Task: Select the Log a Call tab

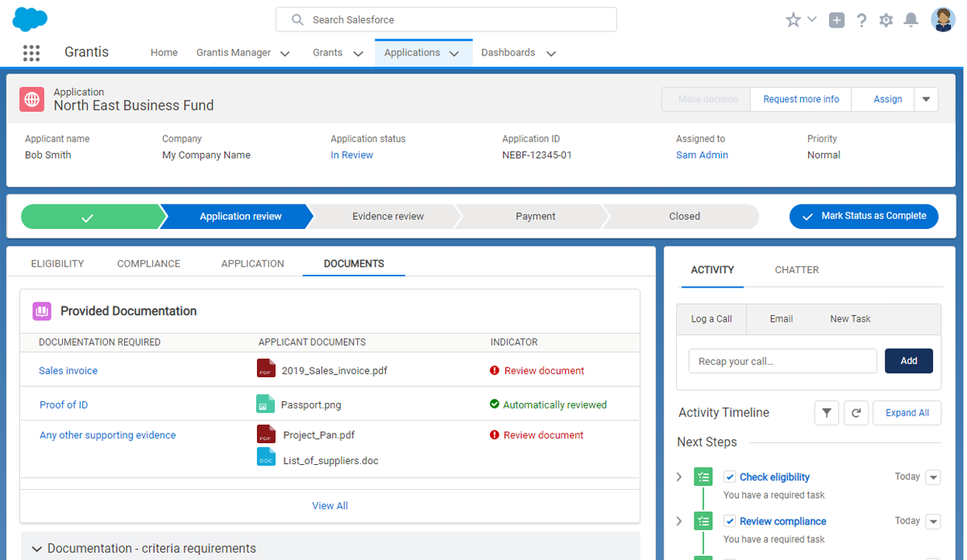Action: [712, 319]
